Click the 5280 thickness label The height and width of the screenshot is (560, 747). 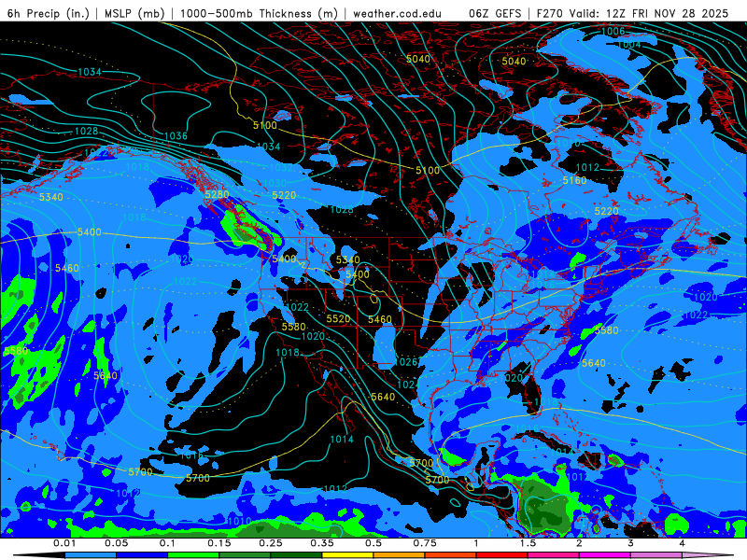tap(217, 194)
